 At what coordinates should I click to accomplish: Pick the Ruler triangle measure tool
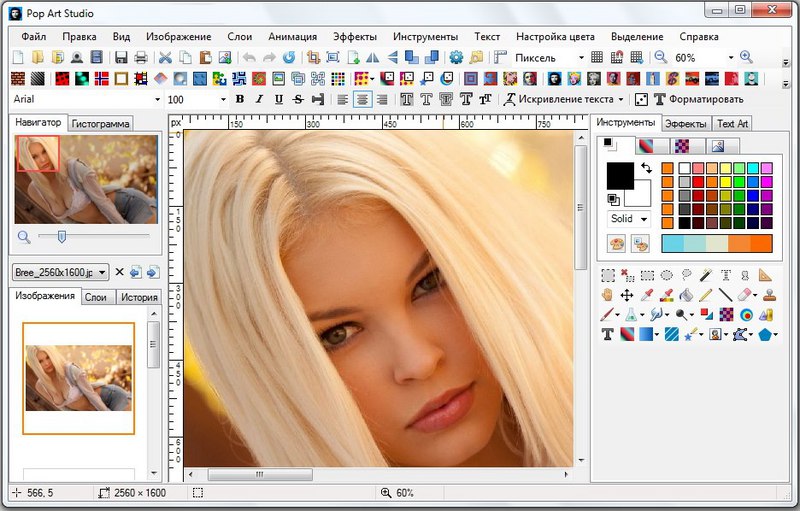(765, 275)
